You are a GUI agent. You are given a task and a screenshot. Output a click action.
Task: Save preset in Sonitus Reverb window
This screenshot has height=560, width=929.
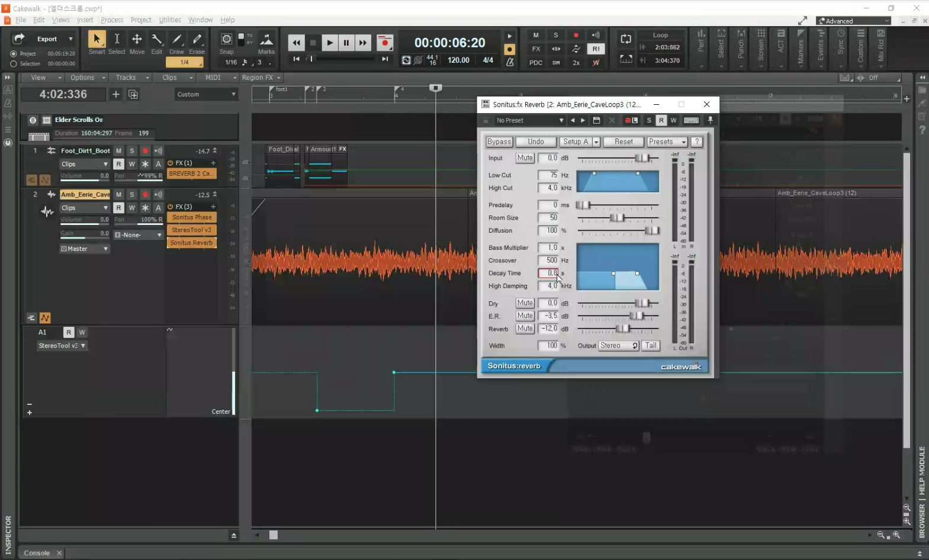pyautogui.click(x=596, y=120)
